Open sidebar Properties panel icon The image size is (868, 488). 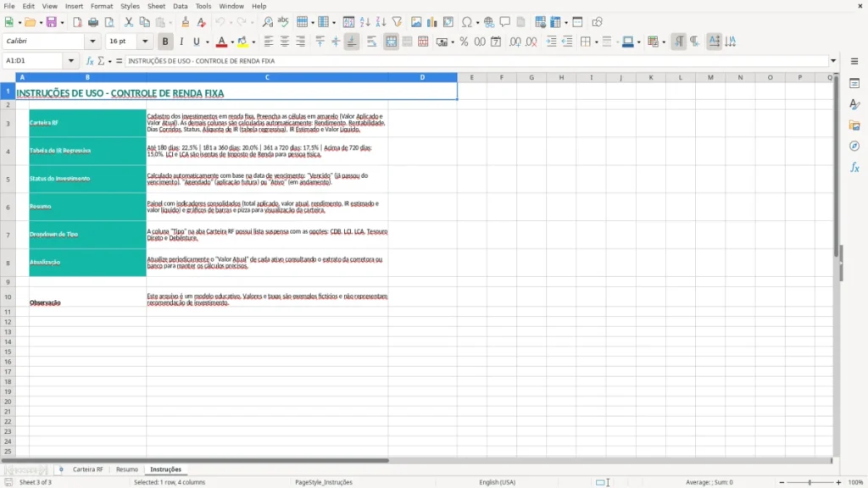[x=854, y=83]
